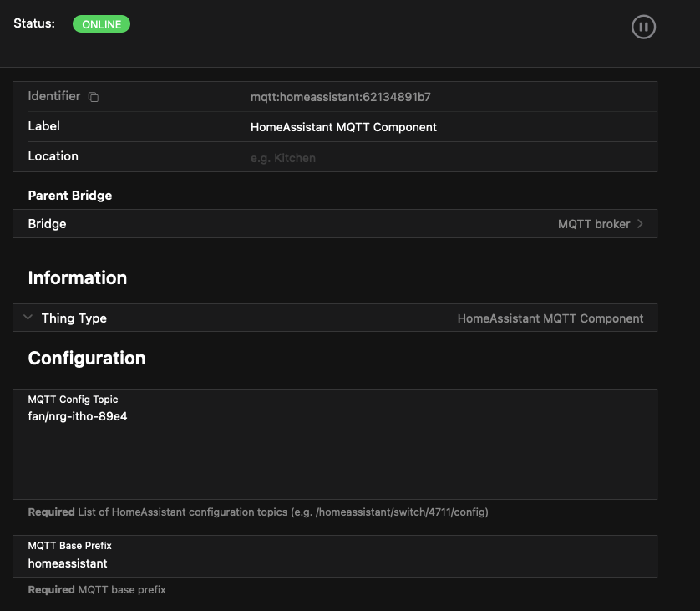Click the MQTT broker bridge name

[593, 224]
